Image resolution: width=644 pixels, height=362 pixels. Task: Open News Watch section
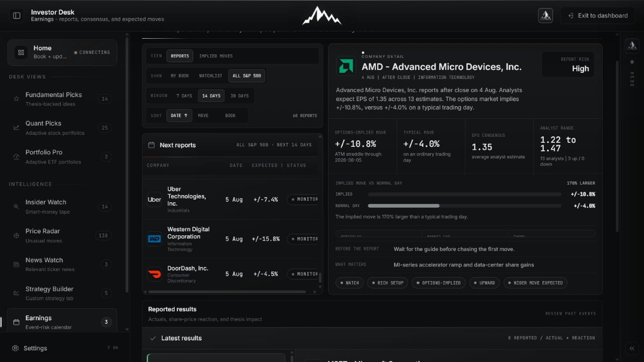point(62,264)
